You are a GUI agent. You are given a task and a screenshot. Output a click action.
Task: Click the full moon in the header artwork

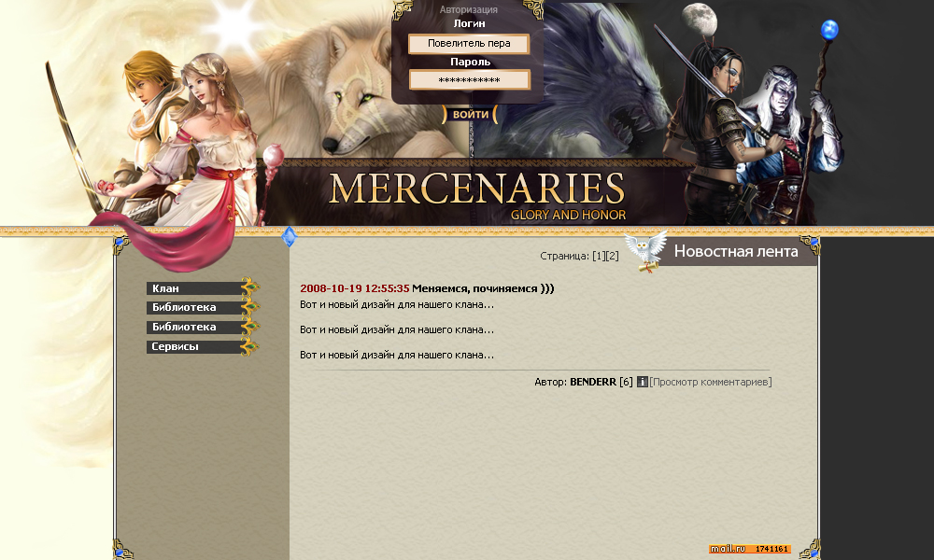699,19
